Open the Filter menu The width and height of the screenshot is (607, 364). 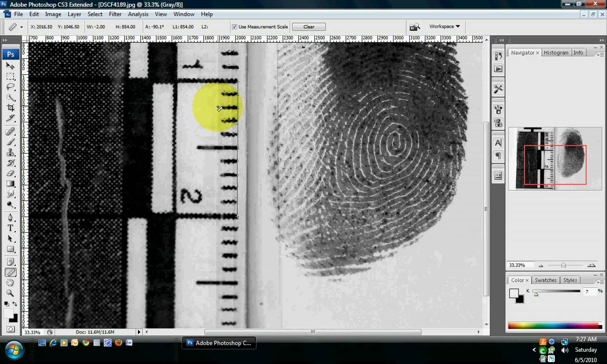pyautogui.click(x=115, y=14)
